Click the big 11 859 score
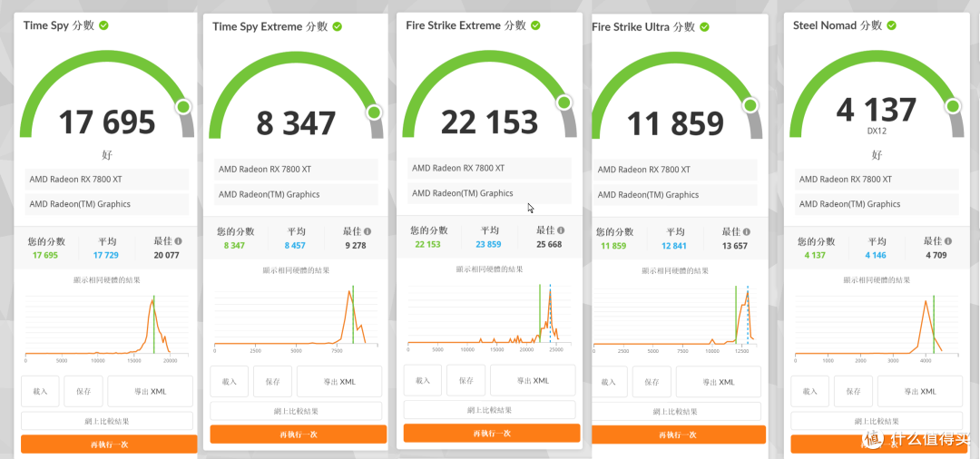Screen dimensions: 980x459 675,123
